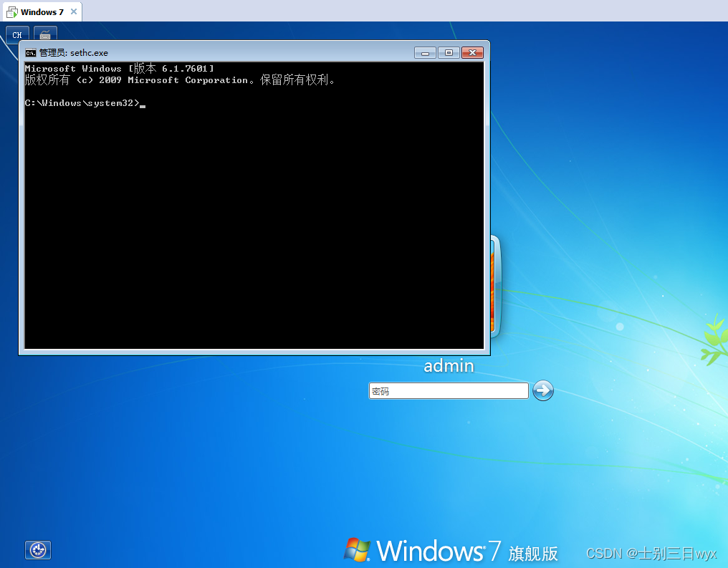This screenshot has height=568, width=728.
Task: Open the CH input language selector
Action: [x=17, y=34]
